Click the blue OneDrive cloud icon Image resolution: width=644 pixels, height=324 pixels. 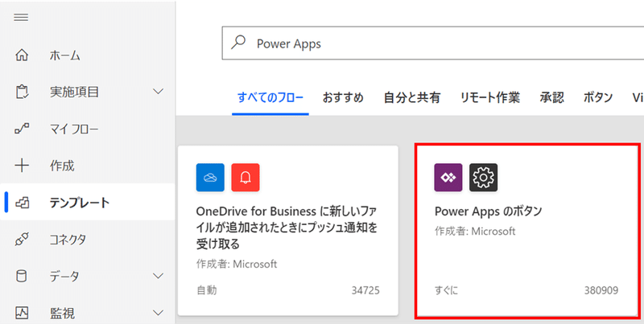pos(210,178)
